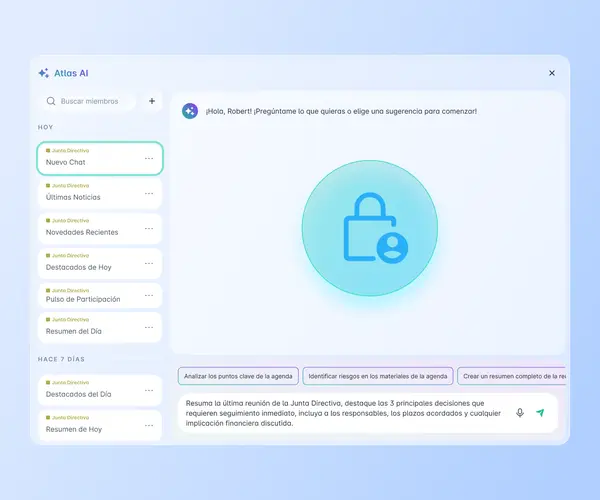Open options menu for Destacados de Hoy
The image size is (600, 500).
[x=149, y=264]
